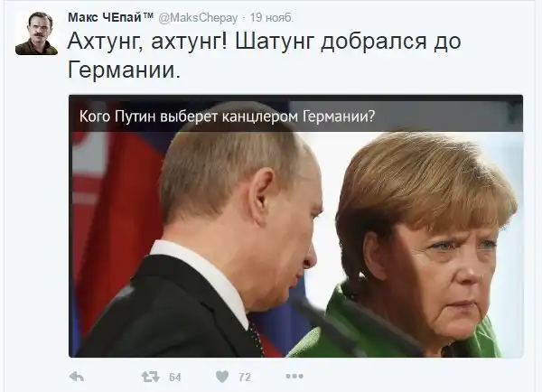The height and width of the screenshot is (392, 542).
Task: Click the retweet count 64
Action: point(175,377)
